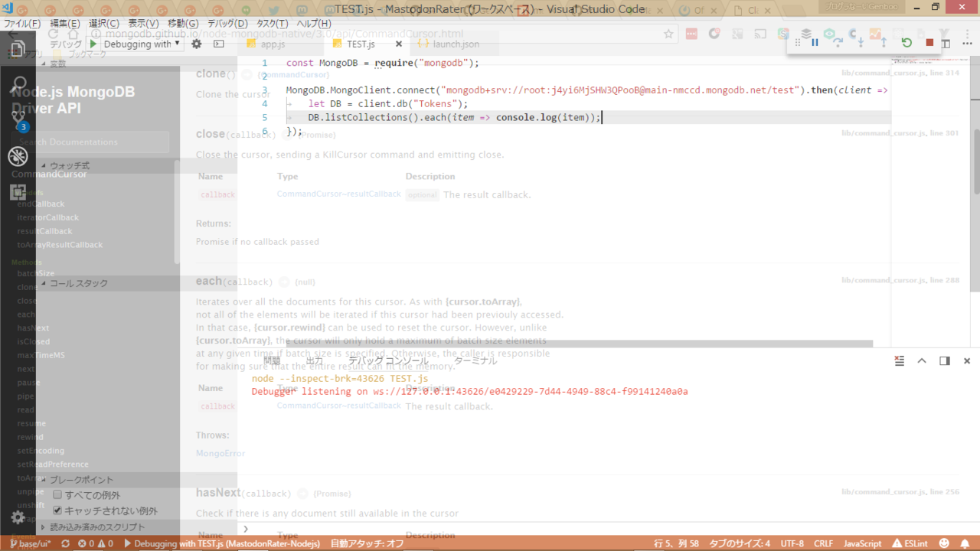This screenshot has height=551, width=980.
Task: Open launch.json via debug gear icon
Action: click(x=197, y=44)
